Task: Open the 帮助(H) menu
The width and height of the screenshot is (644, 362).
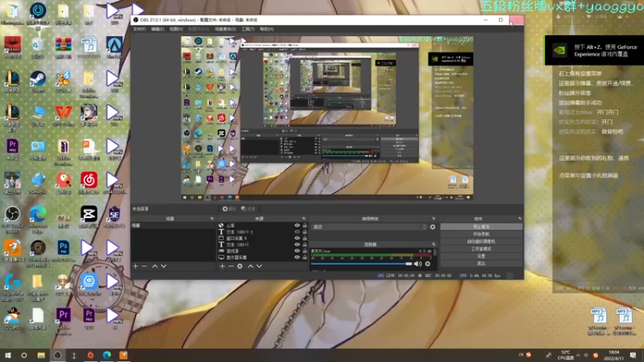Action: pyautogui.click(x=266, y=29)
